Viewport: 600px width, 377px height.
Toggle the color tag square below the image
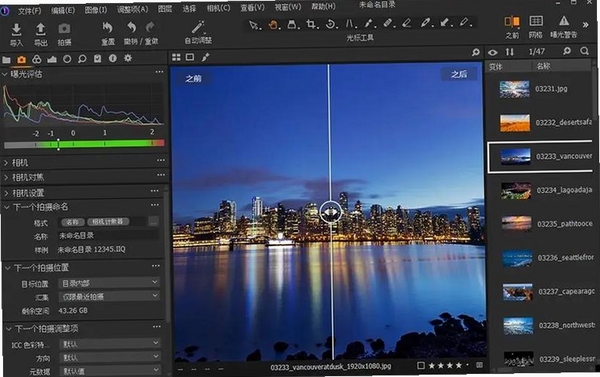pyautogui.click(x=421, y=366)
